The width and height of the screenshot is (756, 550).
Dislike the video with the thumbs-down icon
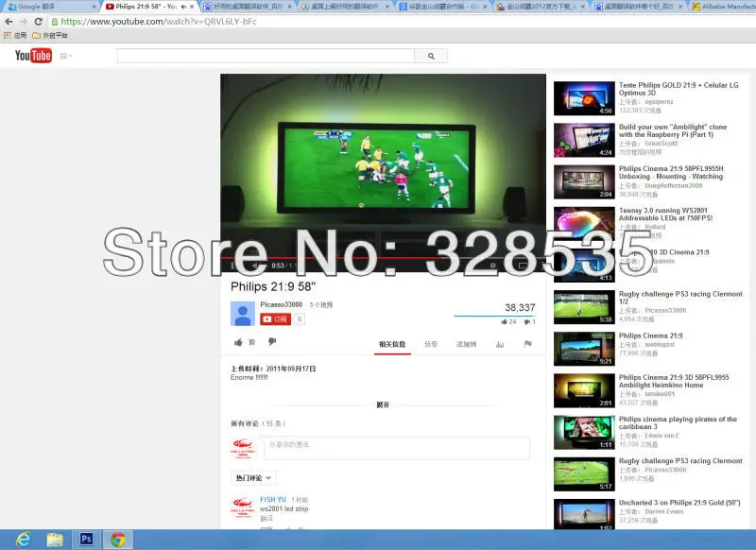[272, 342]
